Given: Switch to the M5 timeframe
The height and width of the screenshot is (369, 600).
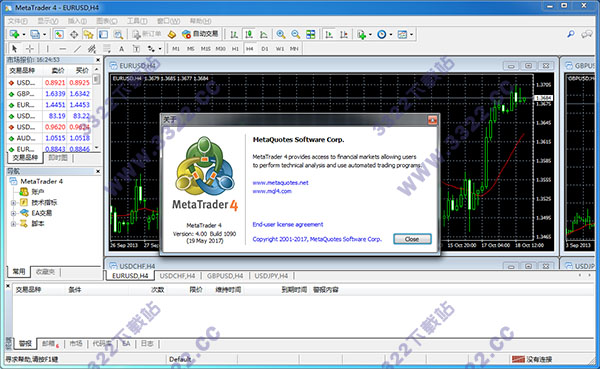Looking at the screenshot, I should pyautogui.click(x=191, y=49).
